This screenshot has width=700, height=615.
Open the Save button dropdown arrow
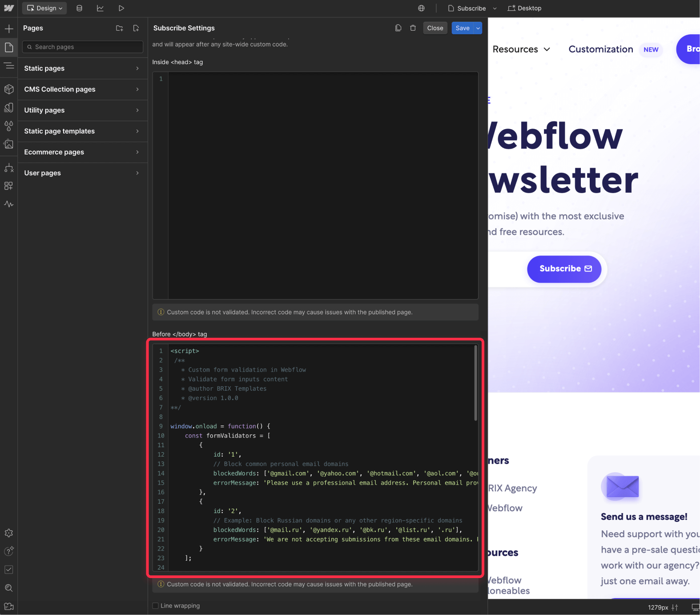(478, 28)
